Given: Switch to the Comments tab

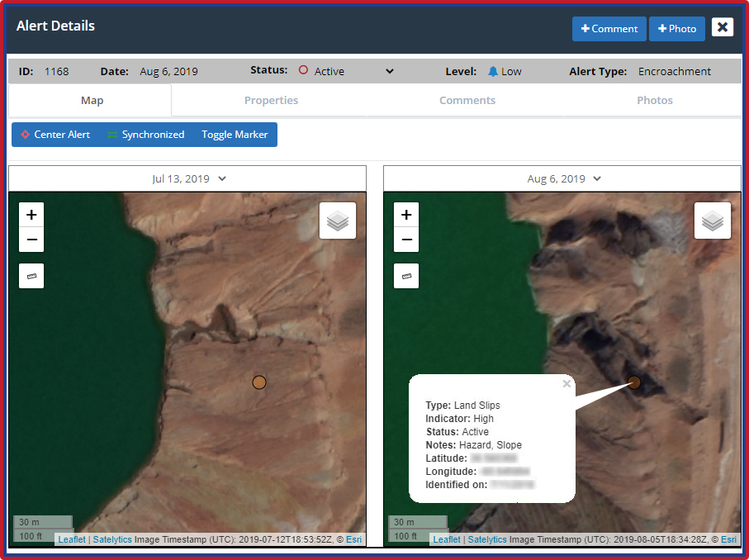Looking at the screenshot, I should 467,101.
